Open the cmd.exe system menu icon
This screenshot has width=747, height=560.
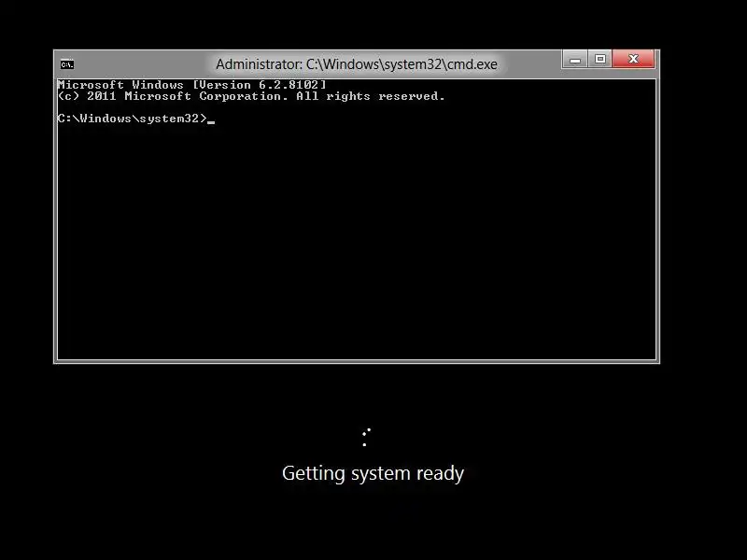(67, 64)
